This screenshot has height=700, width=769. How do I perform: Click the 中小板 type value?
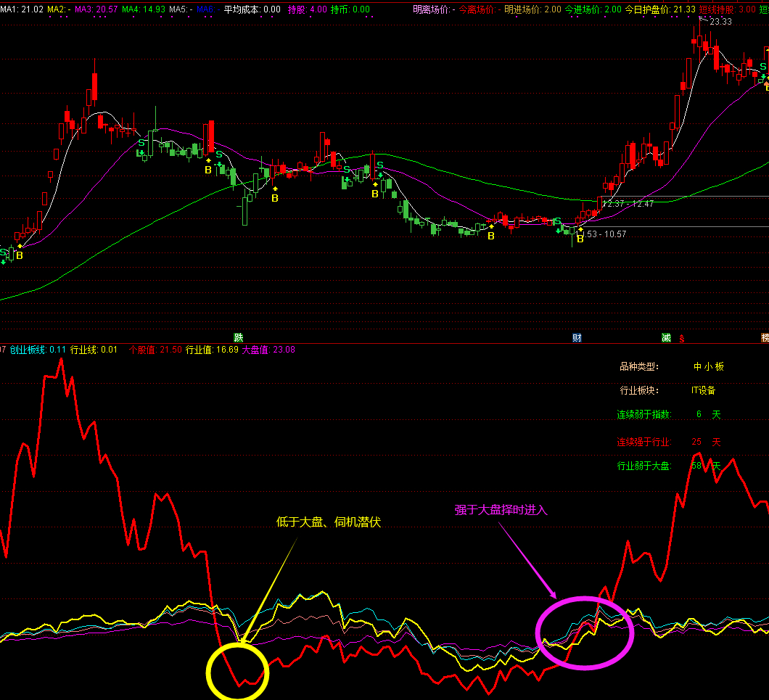tap(709, 366)
